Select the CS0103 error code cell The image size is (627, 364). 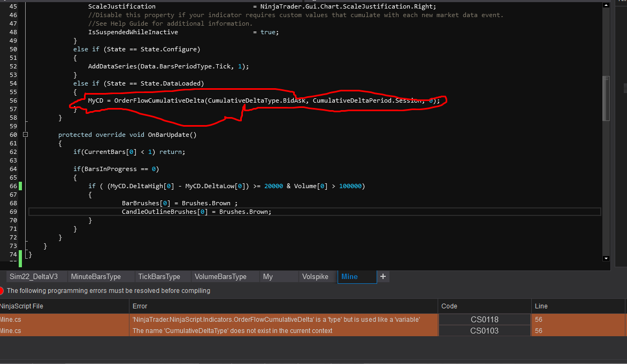click(484, 330)
